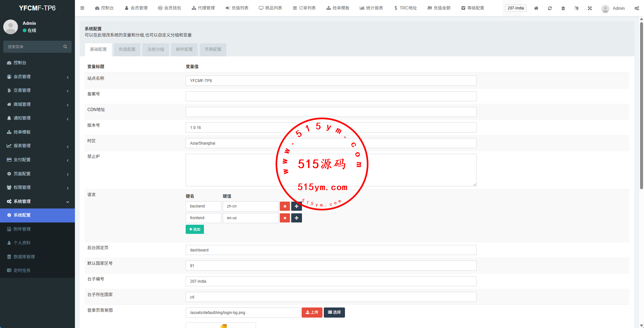
Task: Collapse 系统管理 sidebar menu
Action: [x=37, y=202]
